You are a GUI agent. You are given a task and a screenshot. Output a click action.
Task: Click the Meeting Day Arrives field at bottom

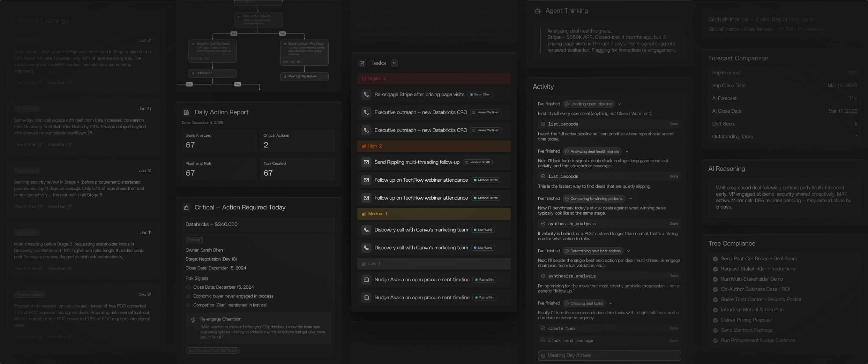[x=609, y=356]
